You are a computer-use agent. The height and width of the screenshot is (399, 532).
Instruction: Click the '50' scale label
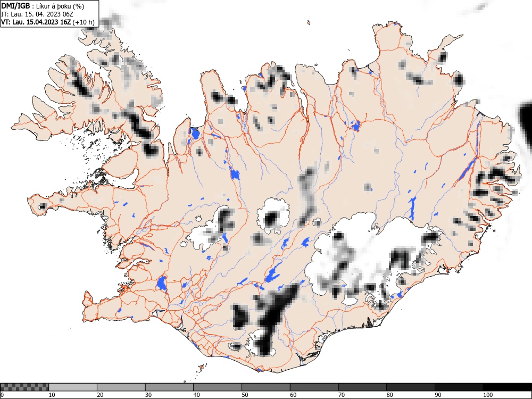pyautogui.click(x=245, y=395)
